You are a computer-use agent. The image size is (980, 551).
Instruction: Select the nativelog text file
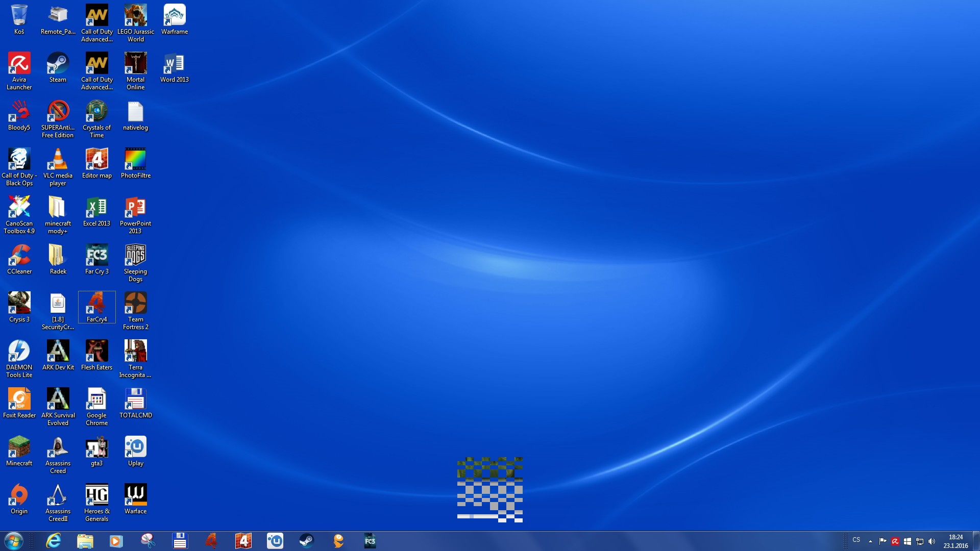[135, 113]
